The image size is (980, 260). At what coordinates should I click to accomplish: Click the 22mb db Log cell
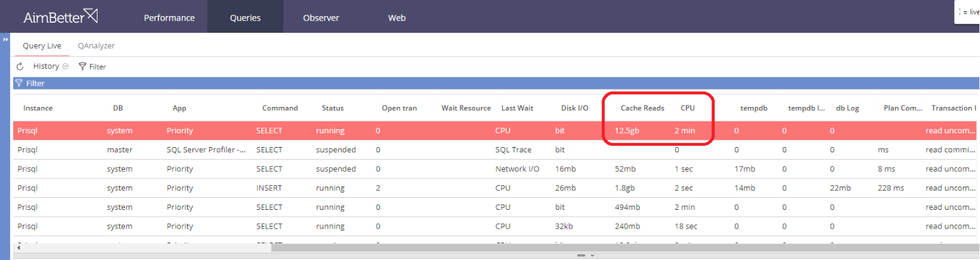tap(840, 188)
